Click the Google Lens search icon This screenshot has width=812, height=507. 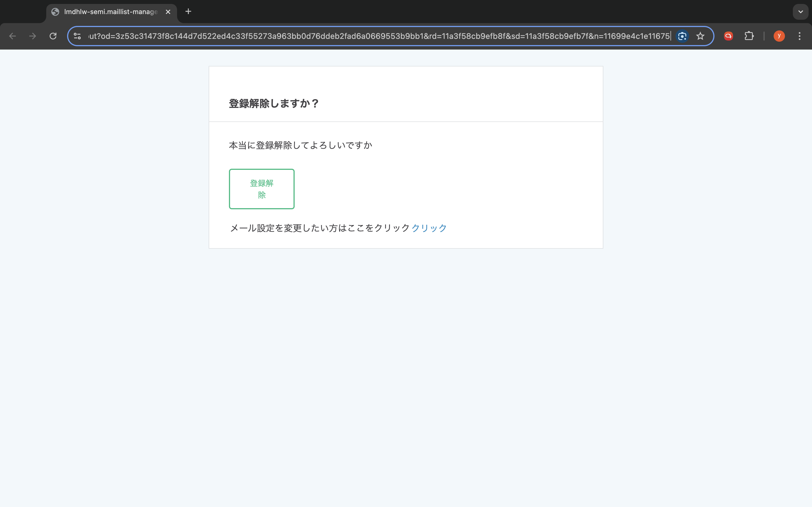point(682,36)
